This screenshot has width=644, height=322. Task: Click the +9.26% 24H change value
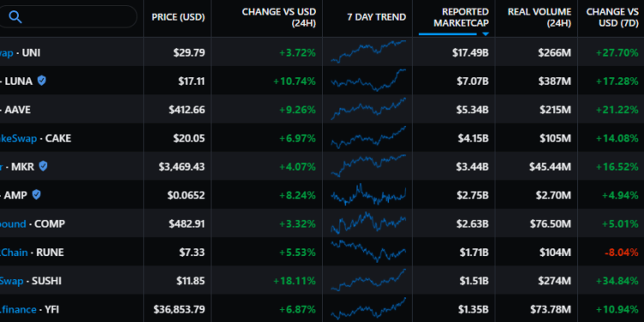pyautogui.click(x=297, y=110)
